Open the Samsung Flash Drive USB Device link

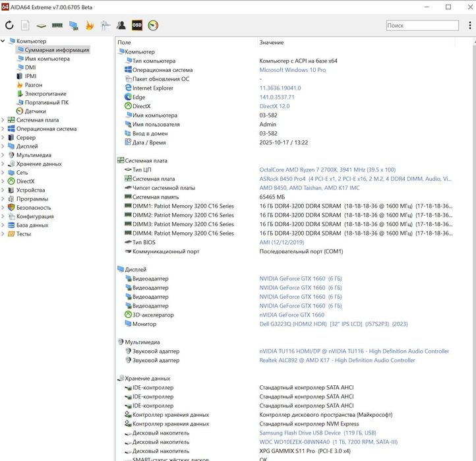pyautogui.click(x=318, y=433)
